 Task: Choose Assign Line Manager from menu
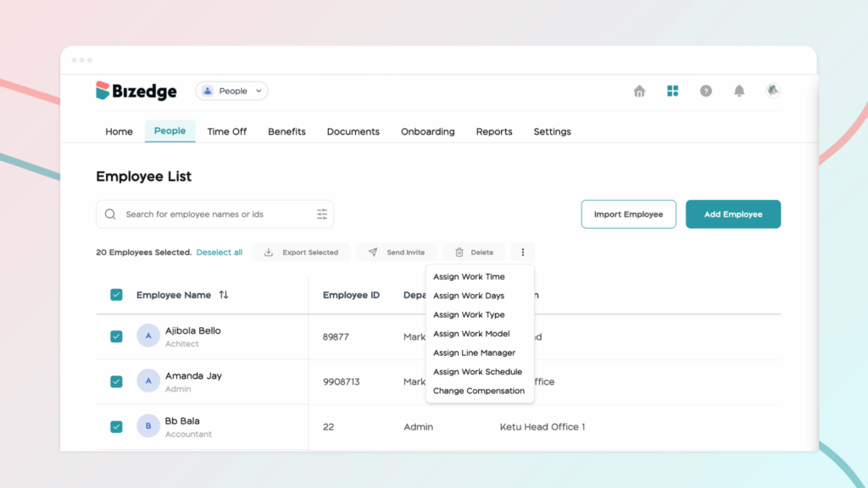coord(474,353)
